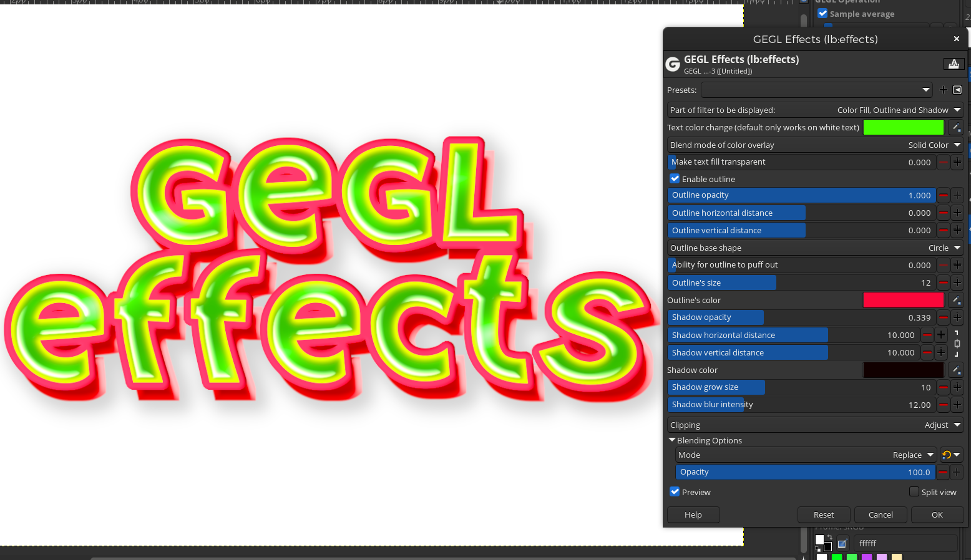Increase Outline's size with plus button

(957, 282)
